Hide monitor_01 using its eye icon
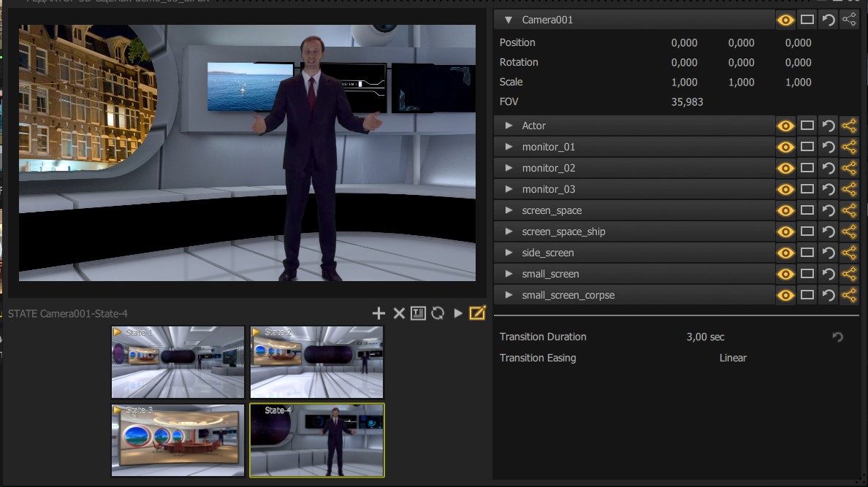This screenshot has width=868, height=487. [785, 147]
